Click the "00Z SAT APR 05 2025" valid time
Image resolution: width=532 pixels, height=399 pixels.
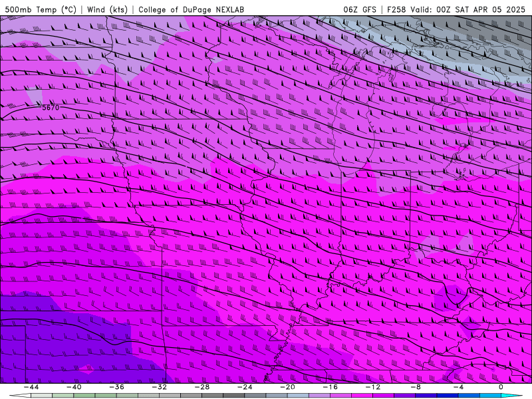coord(481,9)
